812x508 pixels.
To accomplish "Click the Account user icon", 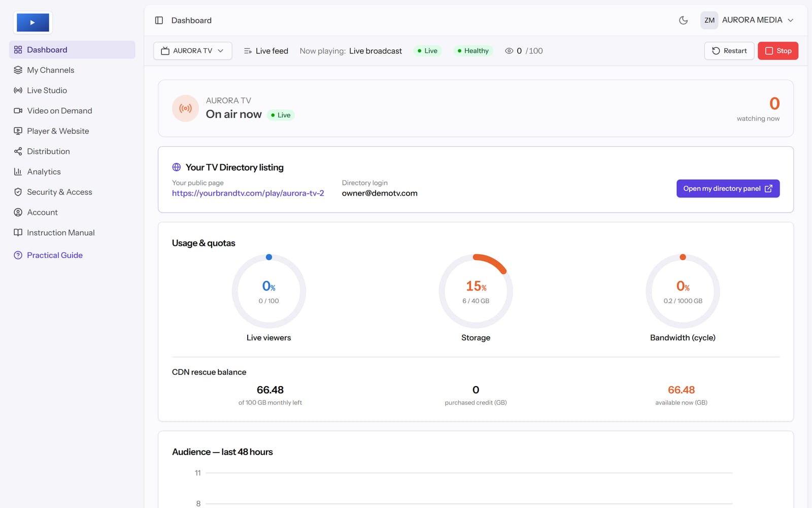I will 18,212.
